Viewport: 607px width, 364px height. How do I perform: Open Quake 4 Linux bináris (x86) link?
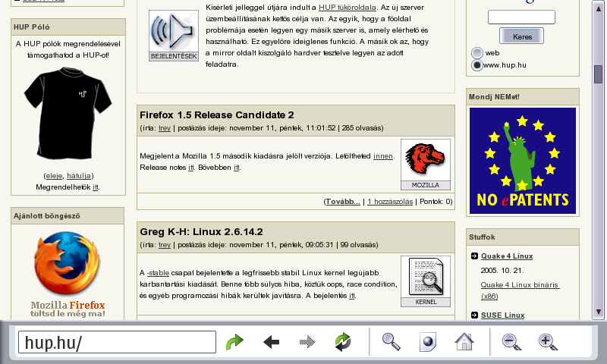[x=520, y=290]
